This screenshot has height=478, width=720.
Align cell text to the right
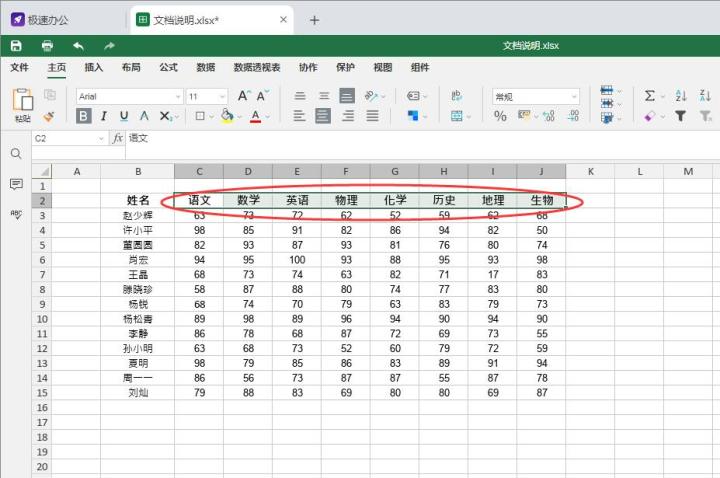pyautogui.click(x=348, y=116)
